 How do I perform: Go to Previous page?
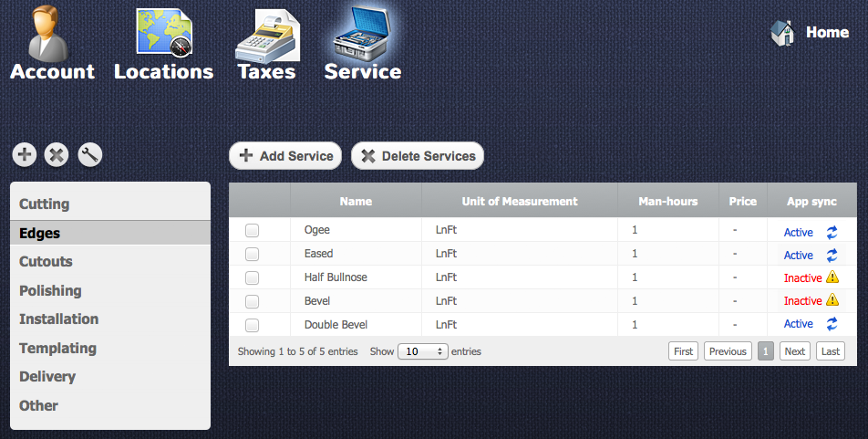[728, 351]
